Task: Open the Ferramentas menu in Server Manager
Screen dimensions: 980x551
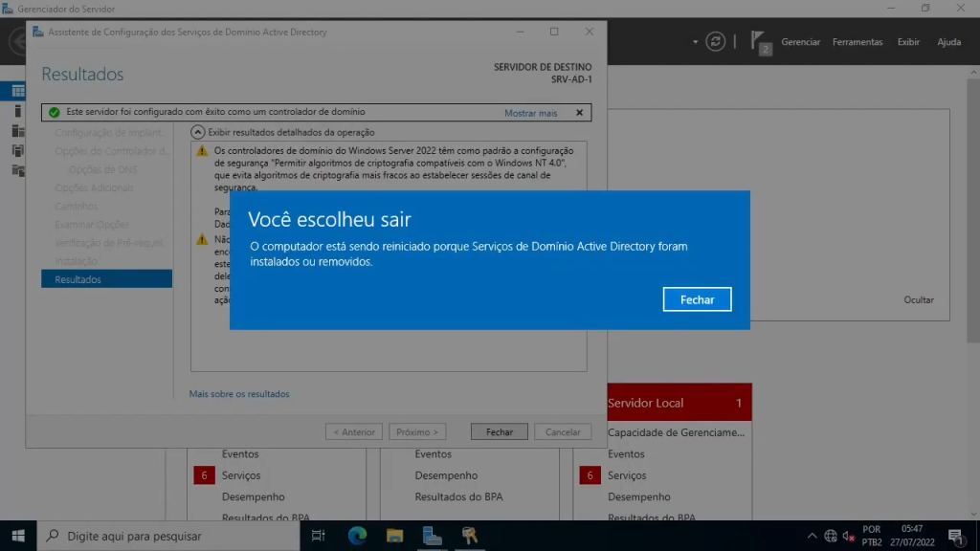Action: coord(857,42)
